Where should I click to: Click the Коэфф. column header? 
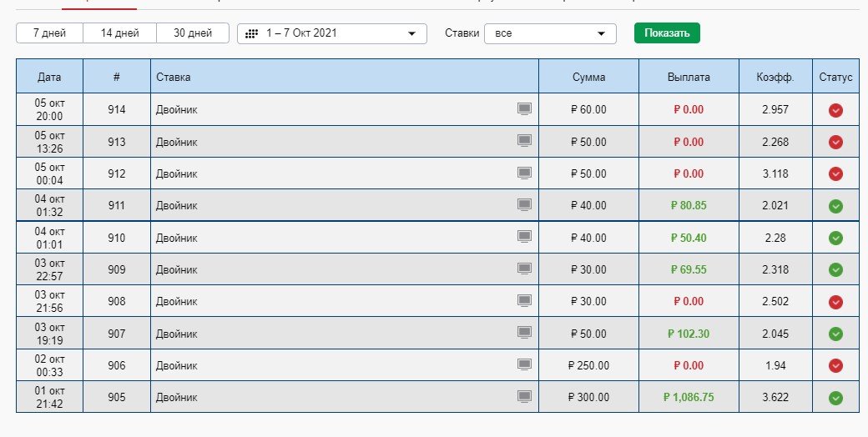(775, 77)
